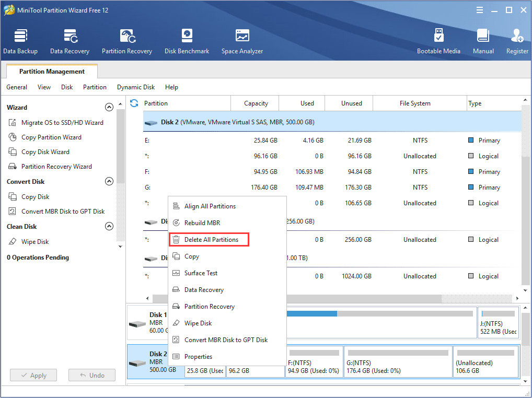The width and height of the screenshot is (532, 398).
Task: Choose Convert MBR Disk to GPT Disk in sidebar
Action: [63, 212]
